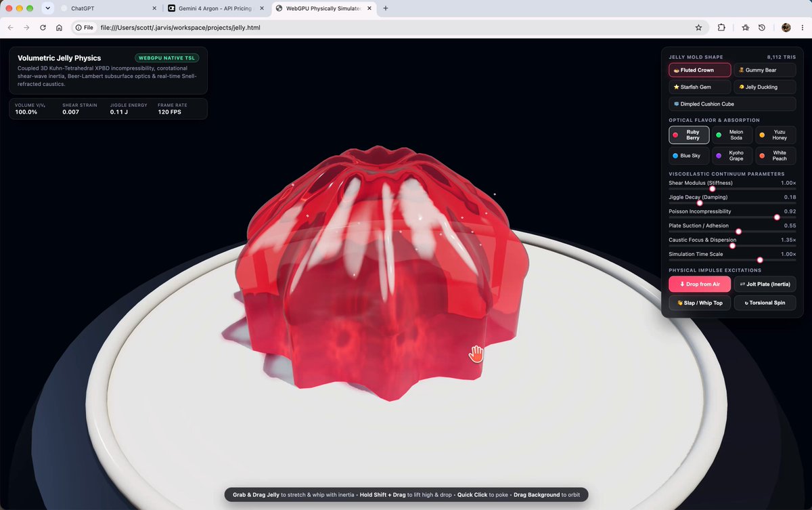
Task: Open the browser history clock icon
Action: point(762,28)
